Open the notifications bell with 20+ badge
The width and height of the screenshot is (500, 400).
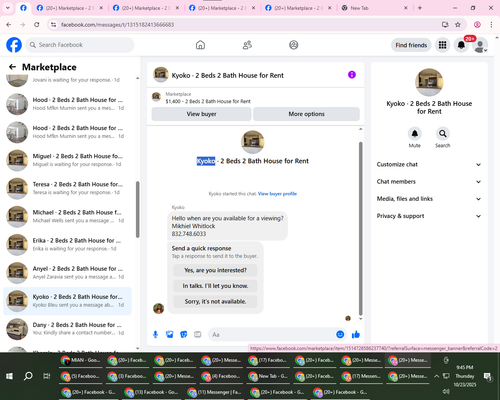coord(461,45)
